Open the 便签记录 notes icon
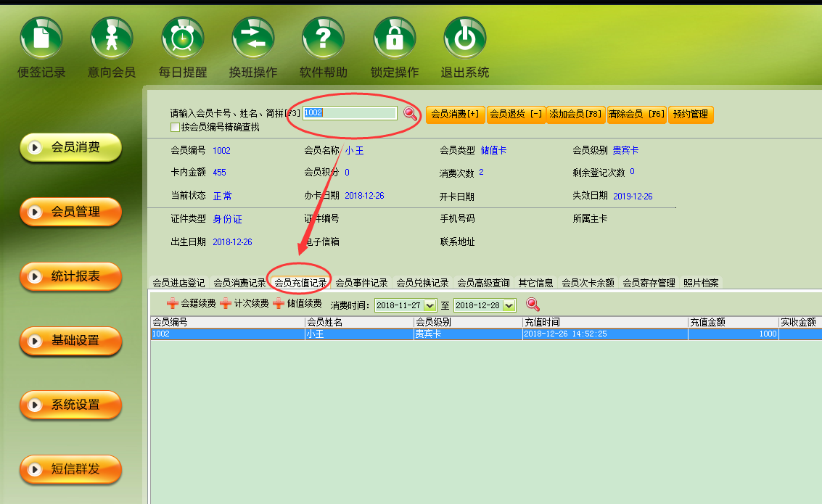Image resolution: width=822 pixels, height=504 pixels. [x=41, y=38]
